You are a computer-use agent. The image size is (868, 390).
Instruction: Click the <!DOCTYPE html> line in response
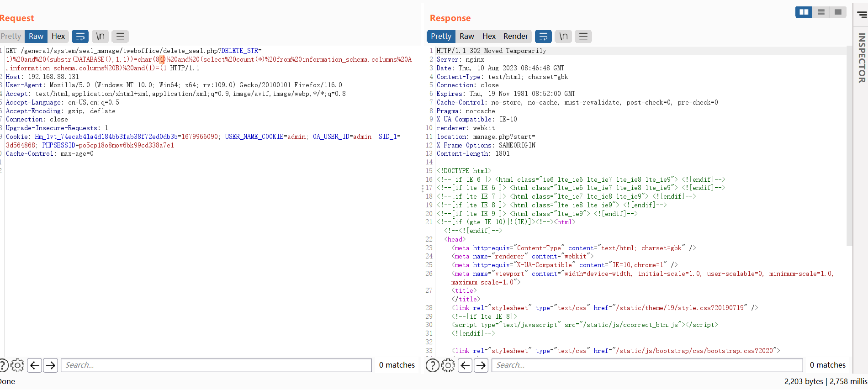tap(464, 171)
